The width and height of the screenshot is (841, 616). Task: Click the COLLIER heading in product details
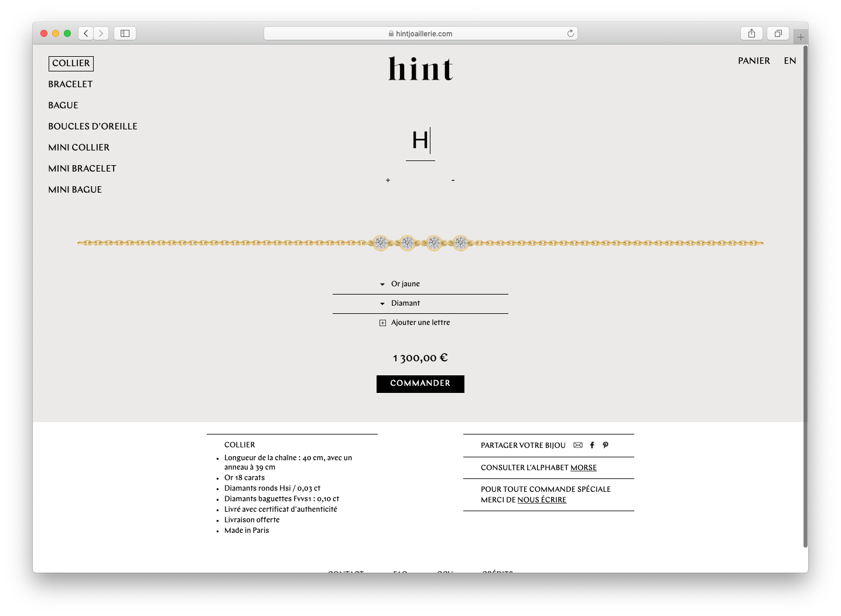point(240,445)
